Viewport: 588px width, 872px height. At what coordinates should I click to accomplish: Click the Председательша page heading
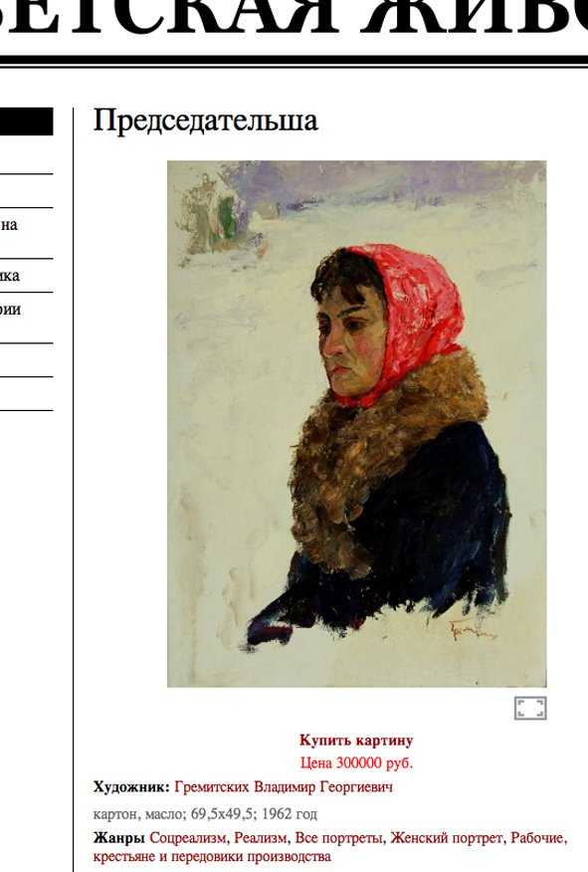tap(206, 120)
